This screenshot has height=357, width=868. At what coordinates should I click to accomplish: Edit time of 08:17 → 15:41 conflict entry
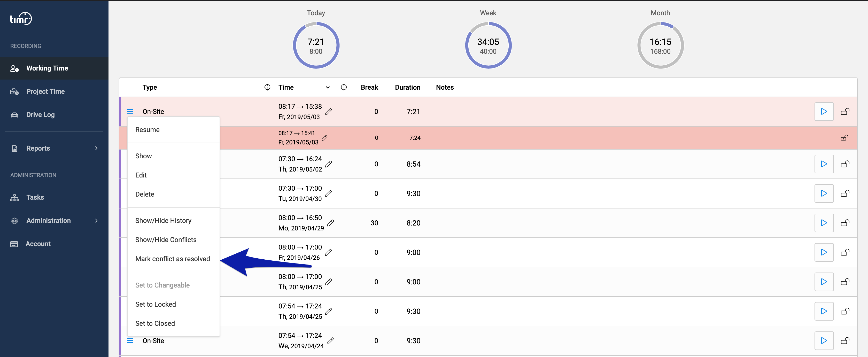[x=324, y=138]
